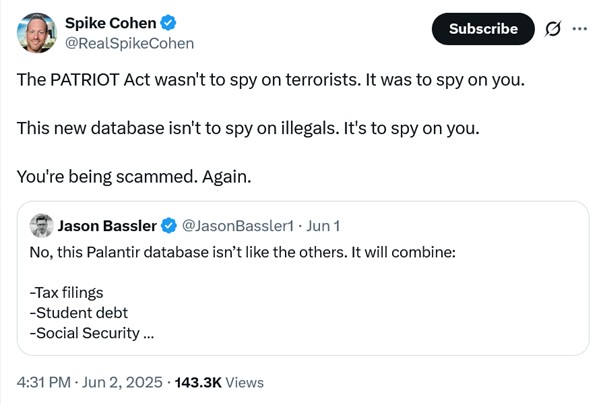
Task: Expand the truncated Social Security line
Action: click(92, 333)
